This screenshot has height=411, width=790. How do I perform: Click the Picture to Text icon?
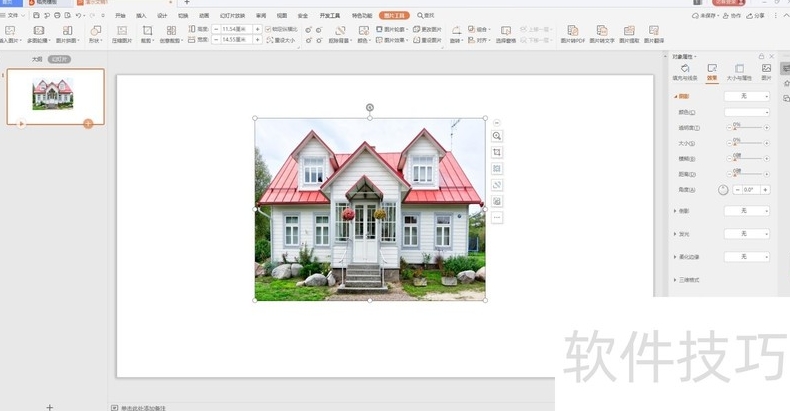(x=602, y=31)
